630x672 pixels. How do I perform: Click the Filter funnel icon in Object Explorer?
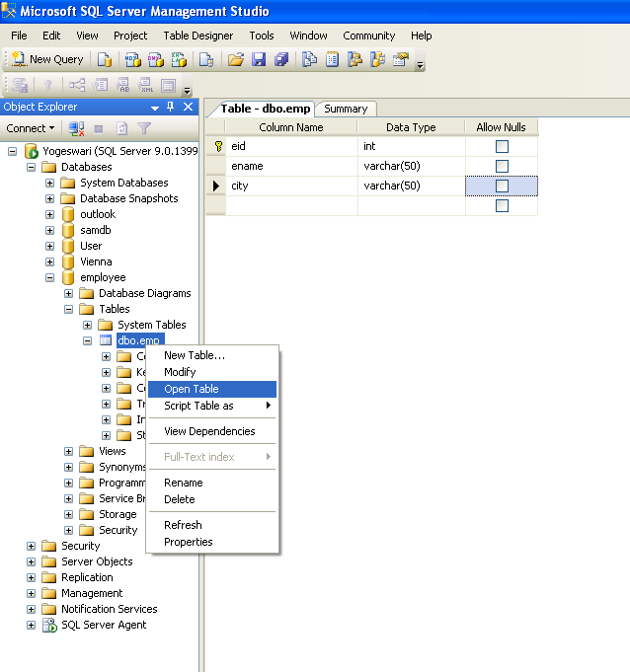(144, 128)
